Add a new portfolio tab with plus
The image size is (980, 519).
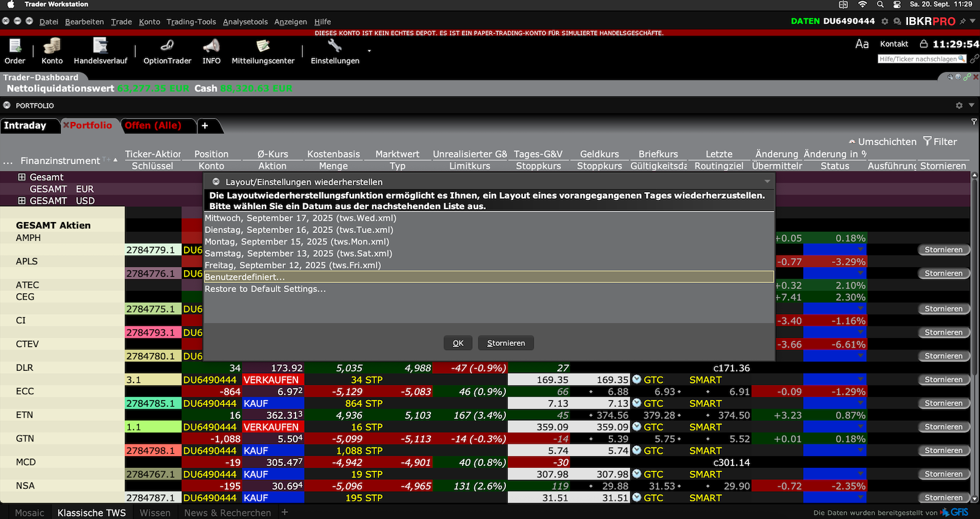(x=205, y=126)
